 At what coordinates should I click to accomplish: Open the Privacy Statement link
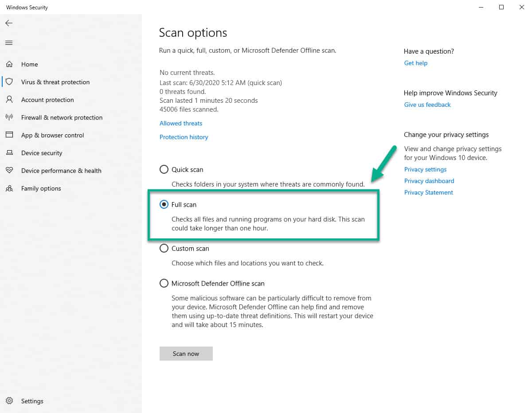point(429,192)
